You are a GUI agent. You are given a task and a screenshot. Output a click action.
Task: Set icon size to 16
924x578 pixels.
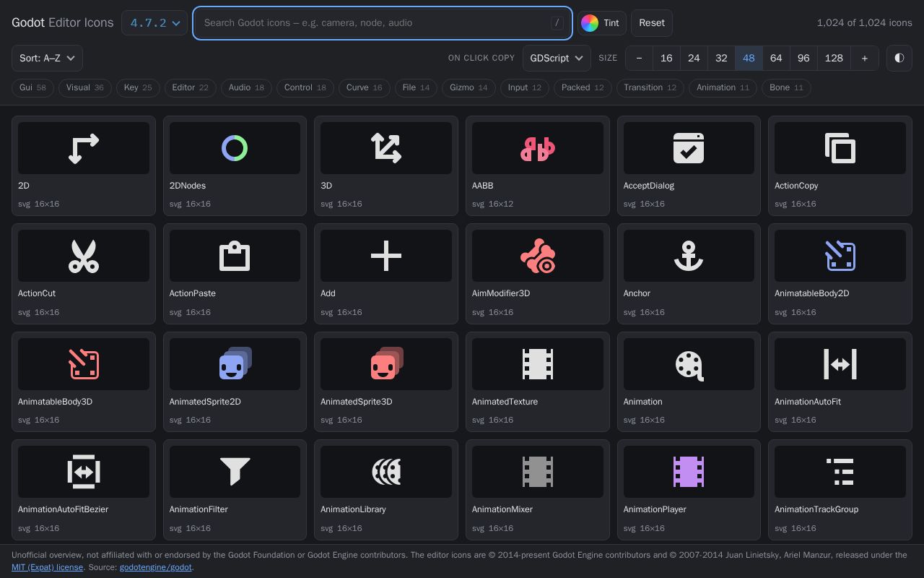click(666, 58)
